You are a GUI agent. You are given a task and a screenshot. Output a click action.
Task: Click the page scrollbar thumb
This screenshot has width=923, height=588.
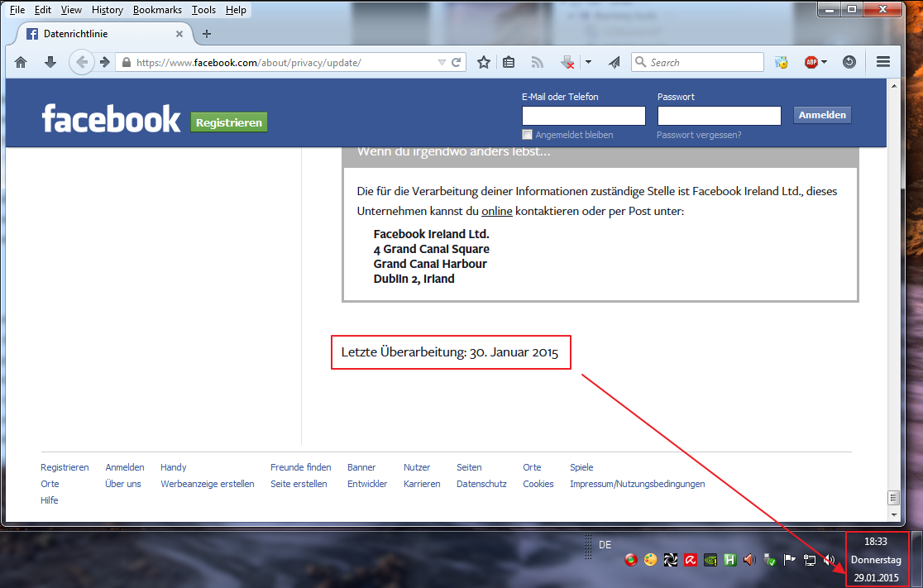(893, 498)
